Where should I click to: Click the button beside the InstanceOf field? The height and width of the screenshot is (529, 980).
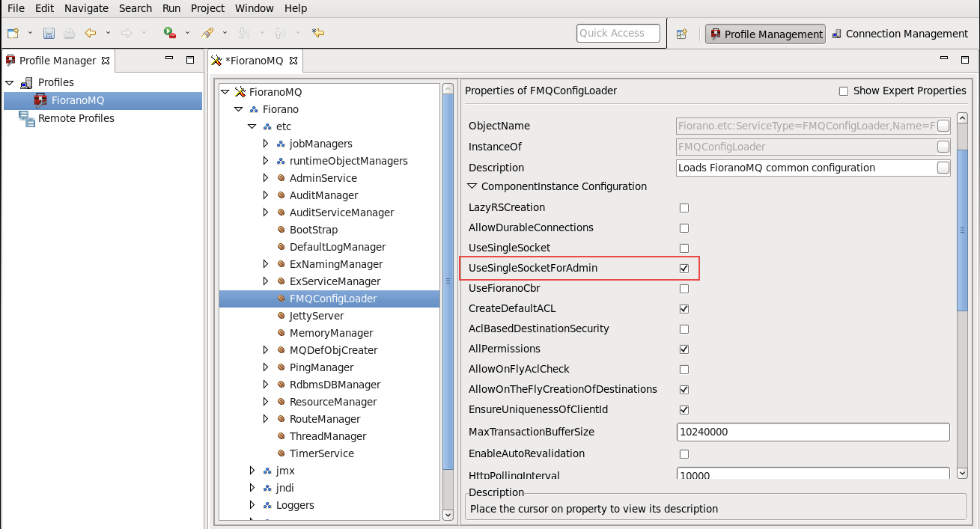943,147
